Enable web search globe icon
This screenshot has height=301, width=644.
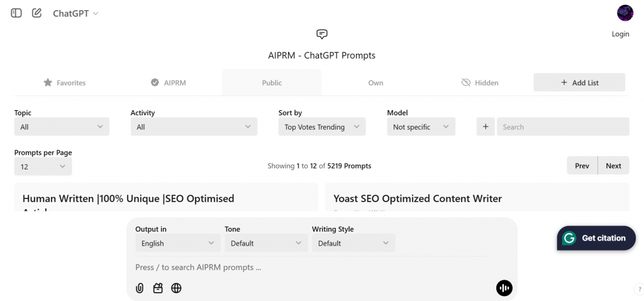point(176,288)
